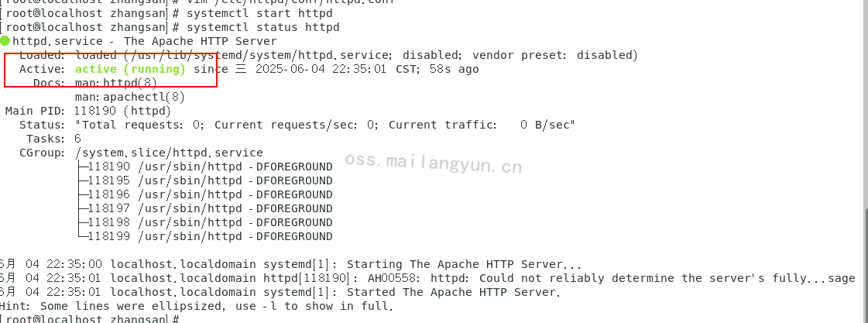
Task: Click the "Started The Apache HTTP Server" log line
Action: pos(451,292)
